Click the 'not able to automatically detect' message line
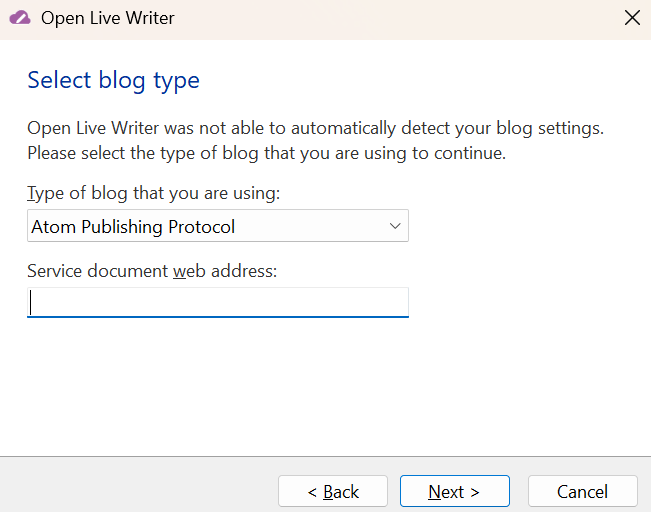Screen dimensions: 651x512 (315, 128)
